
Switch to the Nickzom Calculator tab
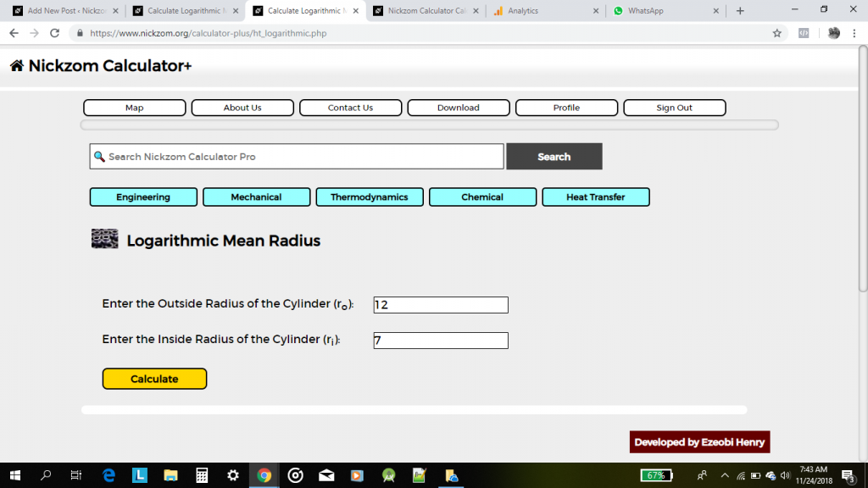pyautogui.click(x=426, y=10)
